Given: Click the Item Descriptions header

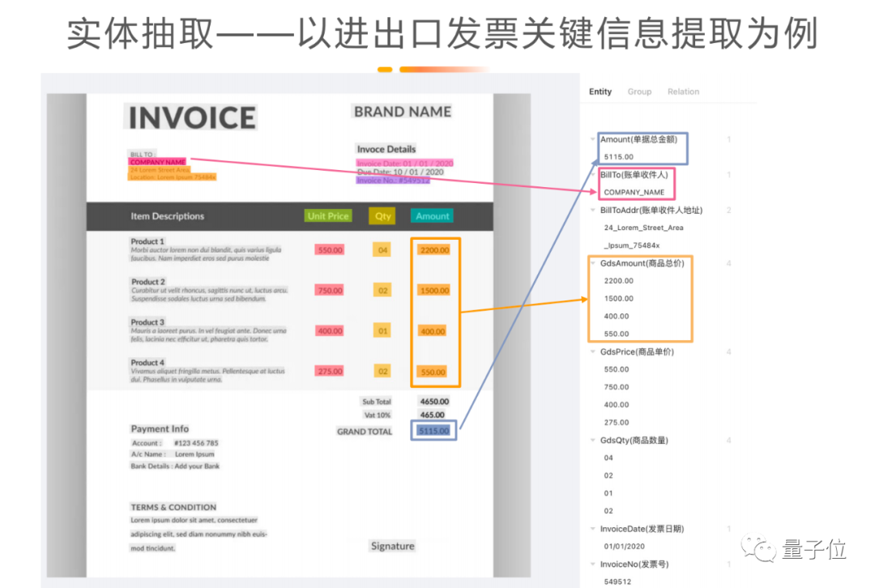Looking at the screenshot, I should [x=168, y=216].
